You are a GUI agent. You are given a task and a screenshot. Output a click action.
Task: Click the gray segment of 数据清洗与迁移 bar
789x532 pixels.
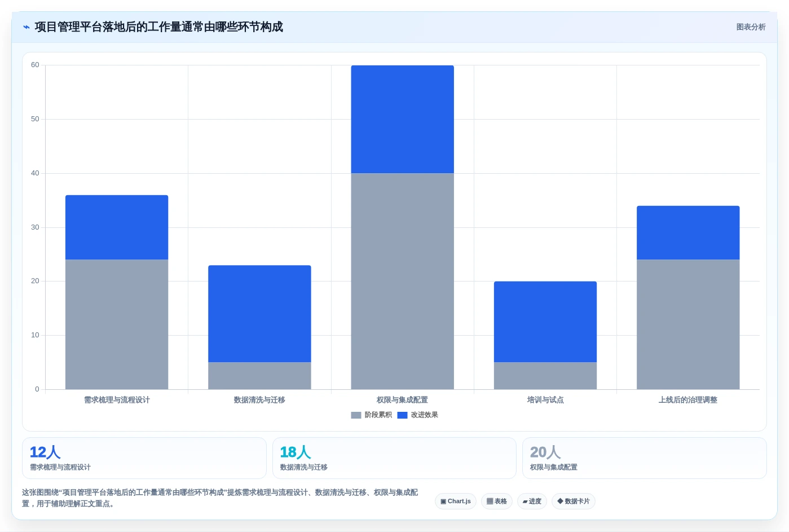259,376
